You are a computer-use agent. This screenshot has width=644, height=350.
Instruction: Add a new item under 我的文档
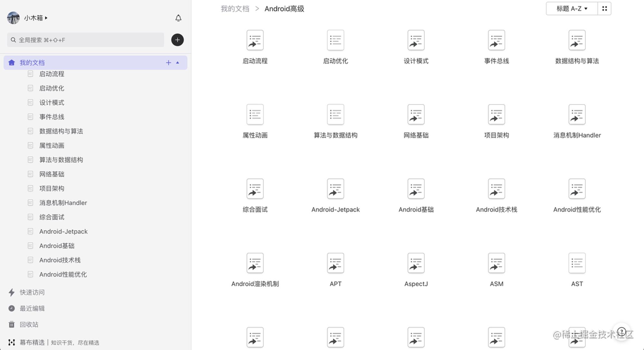[168, 63]
